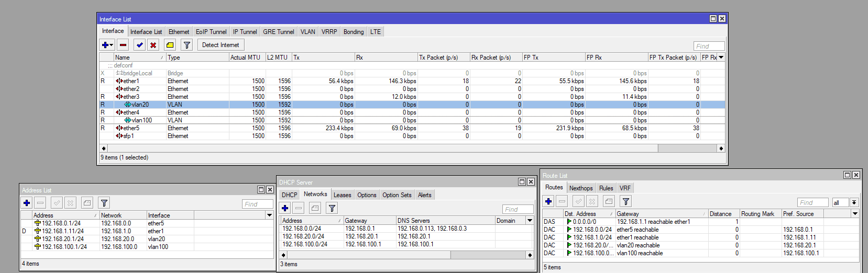The width and height of the screenshot is (868, 273).
Task: Select the ether5 interface row
Action: [x=412, y=128]
